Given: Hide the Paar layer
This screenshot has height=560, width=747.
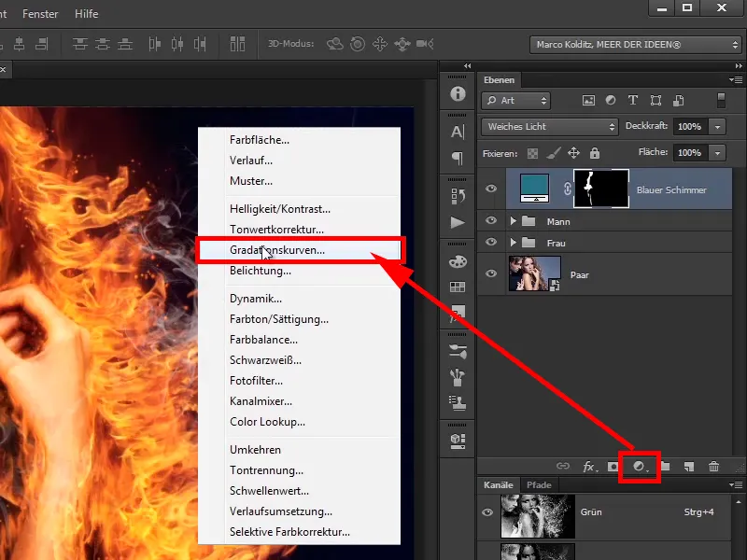Looking at the screenshot, I should click(x=491, y=273).
